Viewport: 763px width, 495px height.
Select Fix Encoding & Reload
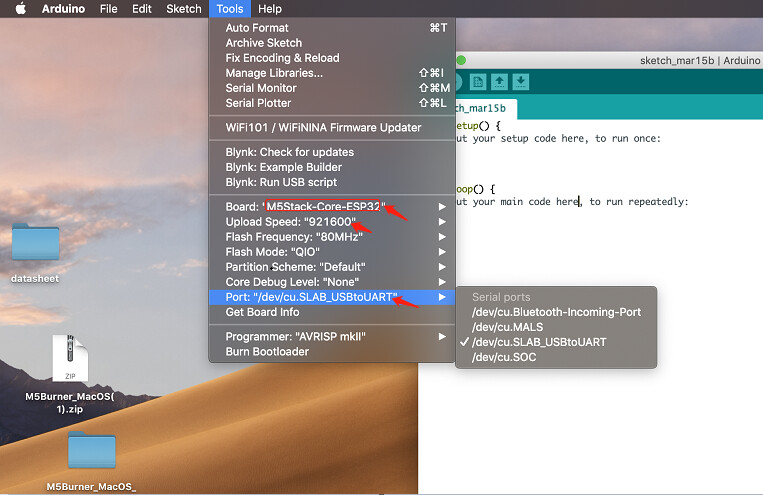tap(332, 58)
